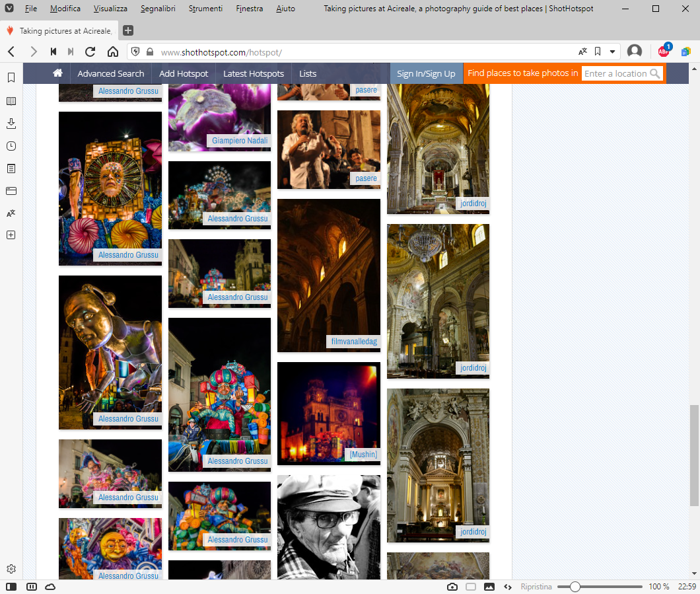The image size is (700, 594).
Task: Open the crystal chandelier church photo
Action: click(x=438, y=301)
